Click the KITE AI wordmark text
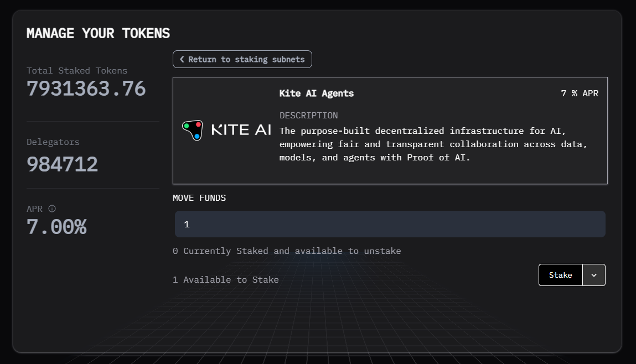636x364 pixels. pos(241,131)
